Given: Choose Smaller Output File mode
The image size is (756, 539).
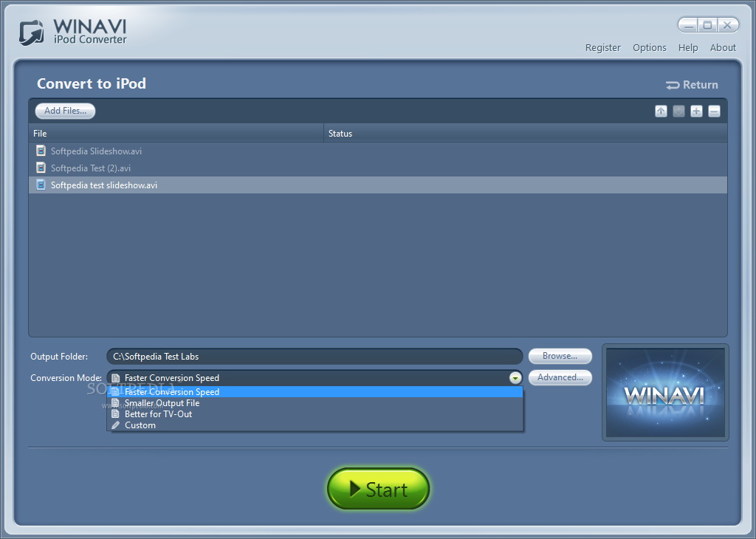Looking at the screenshot, I should click(x=315, y=403).
